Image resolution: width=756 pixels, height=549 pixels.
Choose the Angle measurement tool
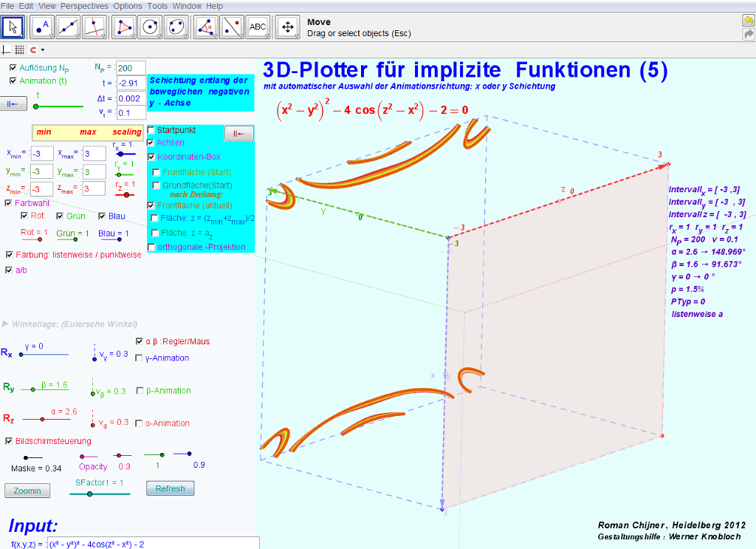coord(206,27)
